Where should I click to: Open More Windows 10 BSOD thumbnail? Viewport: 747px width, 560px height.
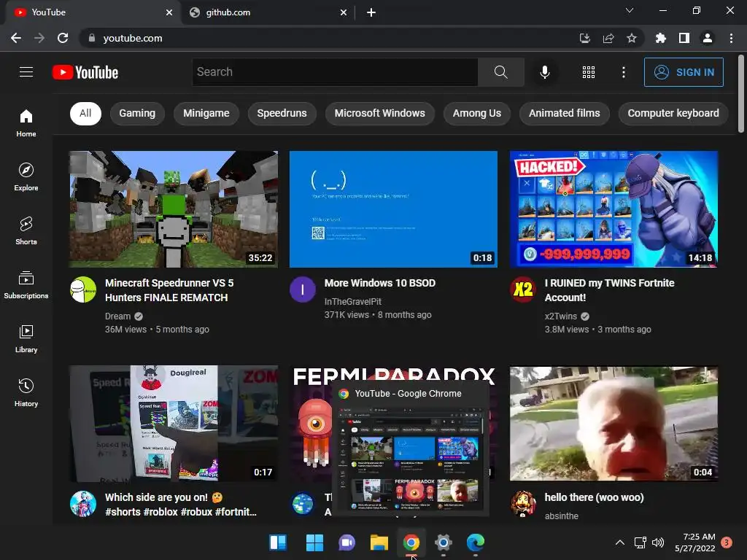point(393,209)
